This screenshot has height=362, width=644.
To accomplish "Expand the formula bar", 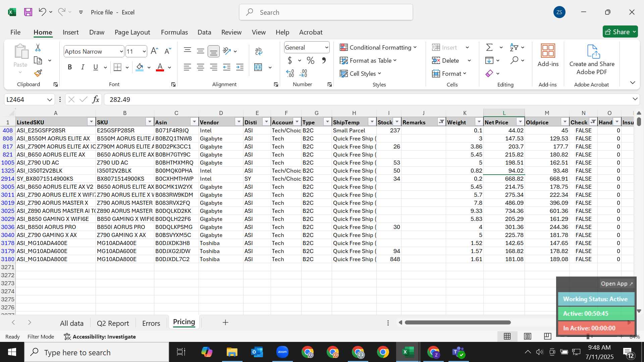I will (635, 99).
